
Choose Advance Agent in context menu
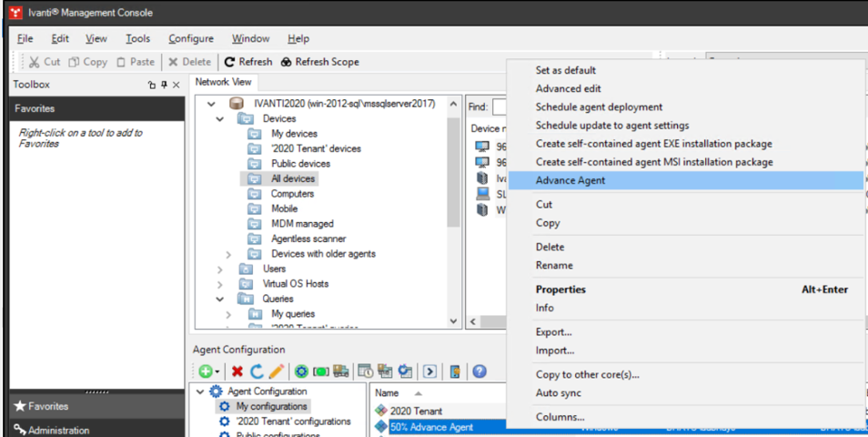(686, 180)
